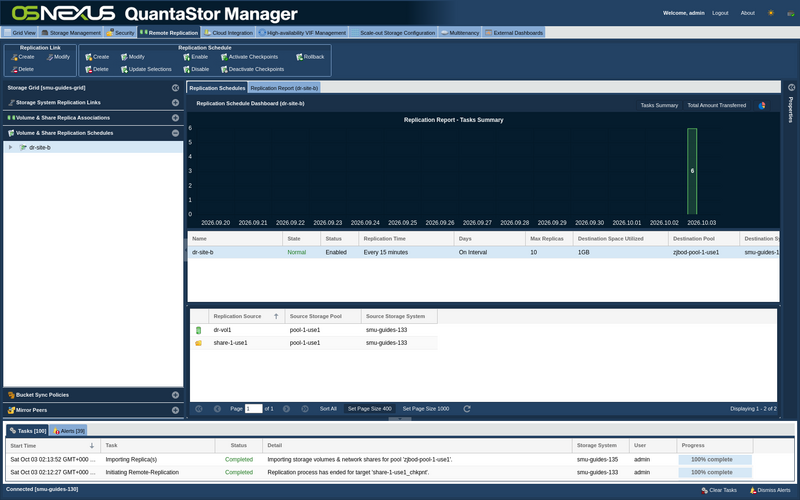Delete the Replication Schedule
800x500 pixels.
click(x=97, y=69)
